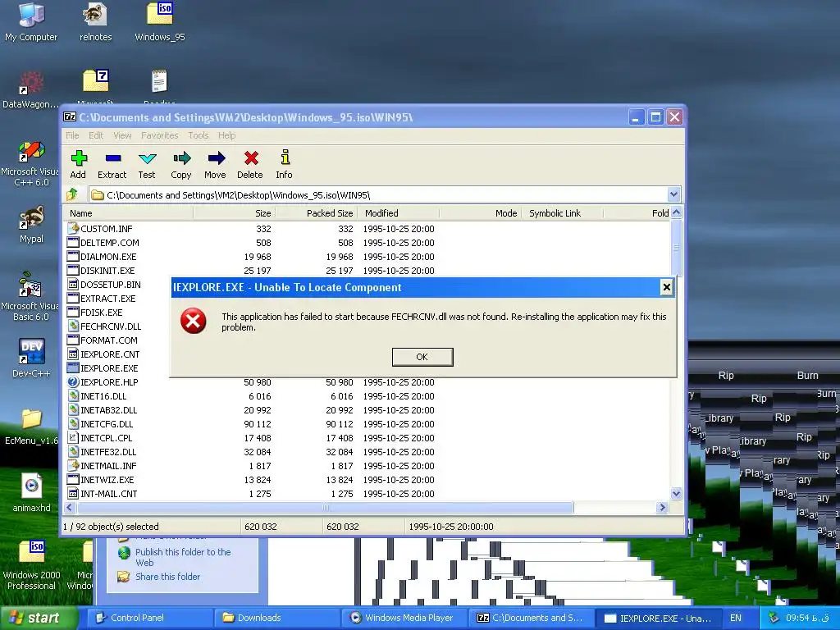Click the Dev-C++ desktop icon
Viewport: 840px width, 630px height.
click(31, 358)
